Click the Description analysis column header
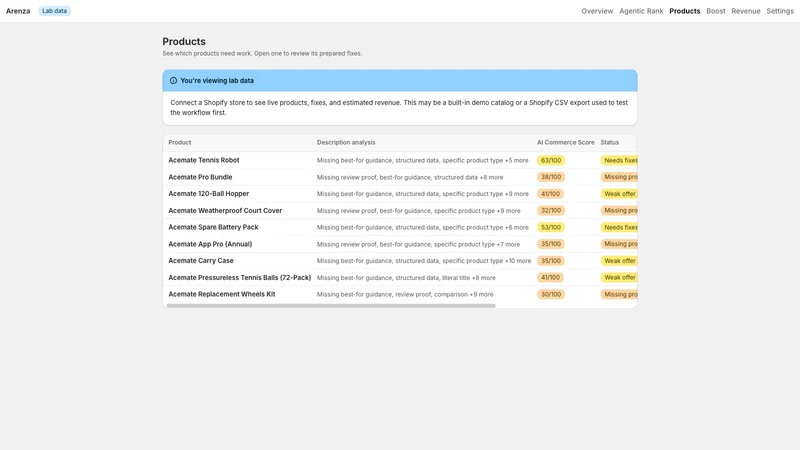The width and height of the screenshot is (800, 450). point(346,142)
